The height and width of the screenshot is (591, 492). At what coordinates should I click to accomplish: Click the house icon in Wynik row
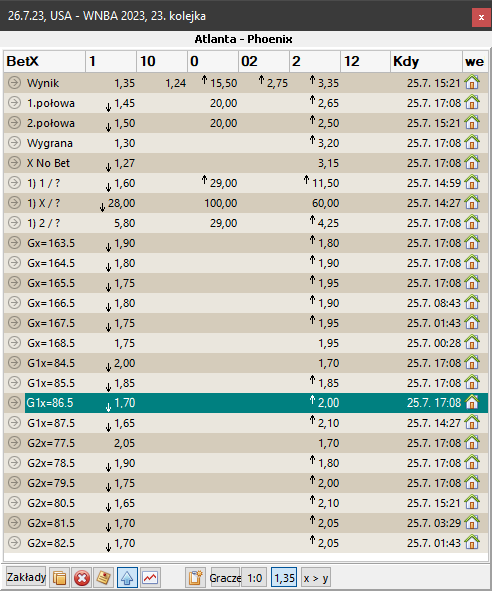[472, 82]
